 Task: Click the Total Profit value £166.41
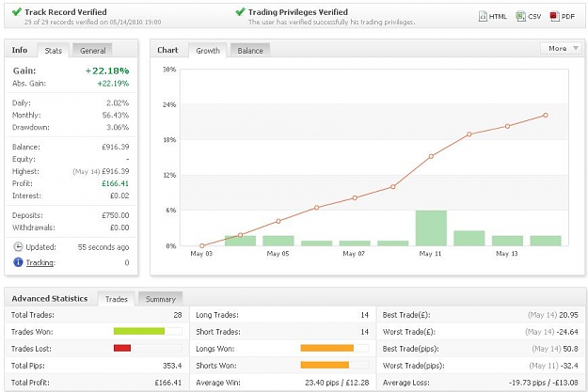168,383
